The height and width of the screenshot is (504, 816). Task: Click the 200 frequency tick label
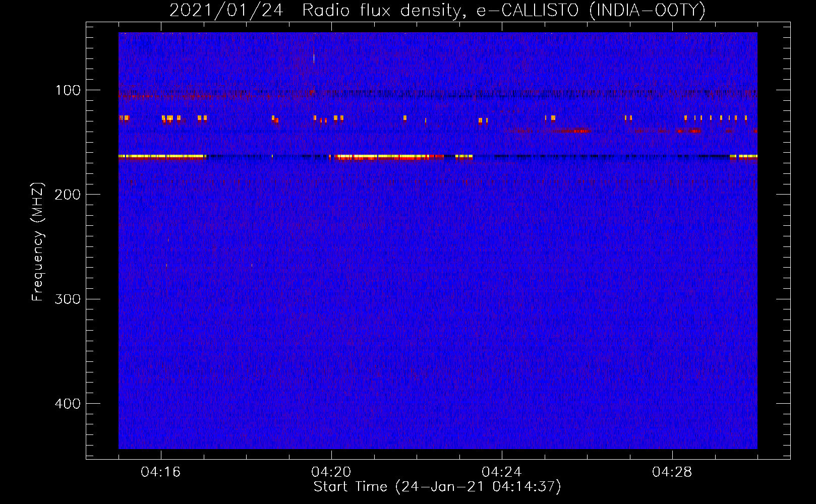(x=68, y=195)
